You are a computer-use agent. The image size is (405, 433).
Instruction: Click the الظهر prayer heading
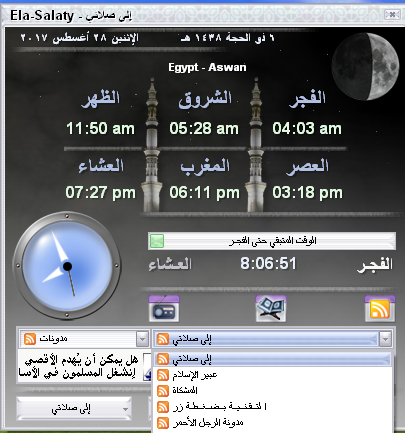coord(101,99)
